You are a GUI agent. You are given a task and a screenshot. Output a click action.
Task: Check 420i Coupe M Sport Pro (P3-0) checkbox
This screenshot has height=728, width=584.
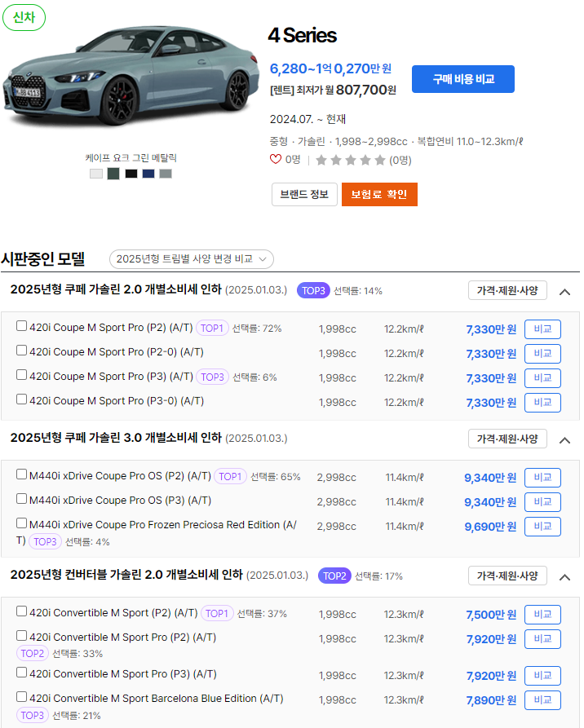(x=21, y=399)
